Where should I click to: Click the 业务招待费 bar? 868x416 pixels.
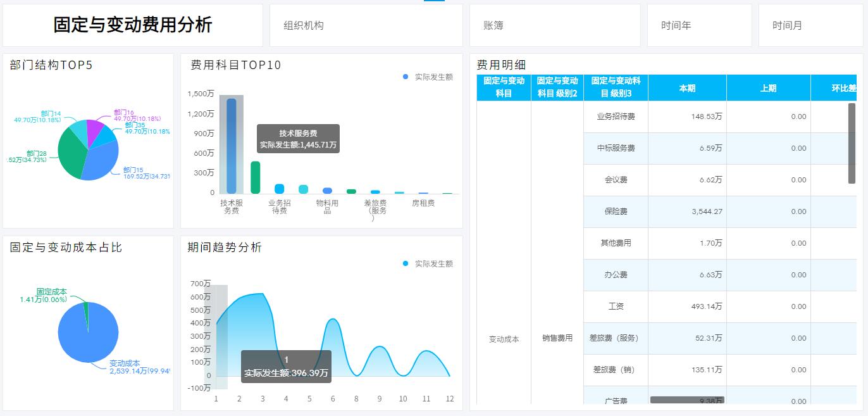(x=256, y=177)
